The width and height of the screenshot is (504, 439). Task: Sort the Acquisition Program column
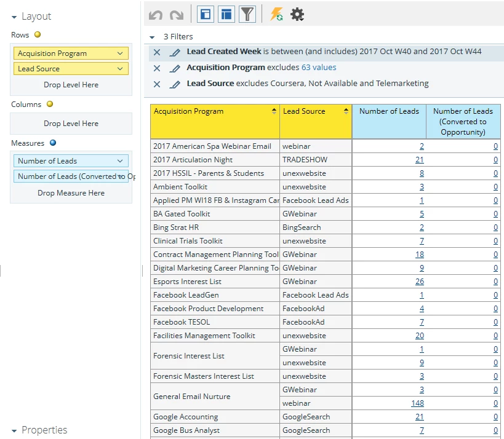coord(274,111)
